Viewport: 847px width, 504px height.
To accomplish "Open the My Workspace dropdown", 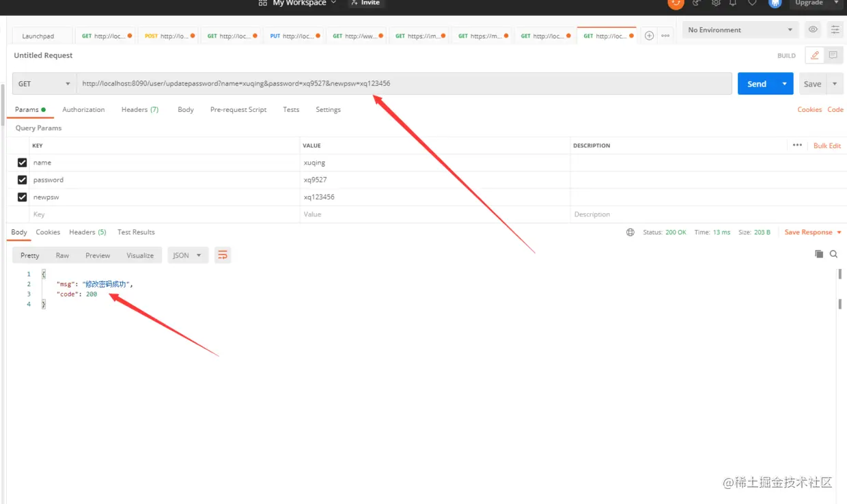I will (x=305, y=3).
